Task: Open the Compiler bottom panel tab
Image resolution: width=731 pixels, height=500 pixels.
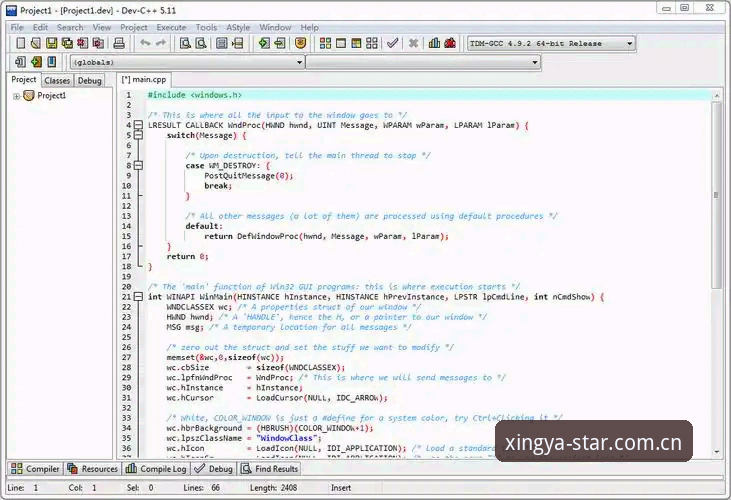Action: coord(35,469)
